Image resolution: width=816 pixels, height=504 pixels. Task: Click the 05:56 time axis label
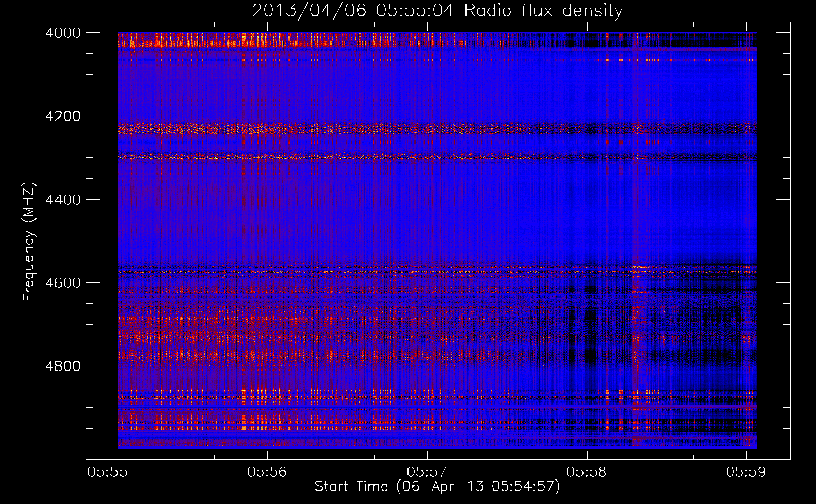(267, 472)
